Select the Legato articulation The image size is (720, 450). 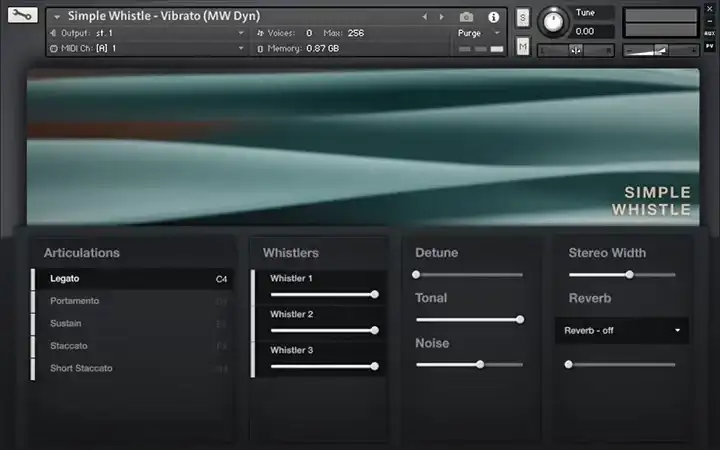coord(134,279)
